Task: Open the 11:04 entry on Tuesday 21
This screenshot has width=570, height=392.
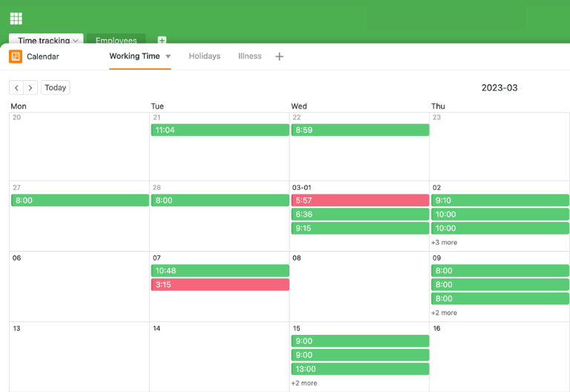Action: coord(220,130)
